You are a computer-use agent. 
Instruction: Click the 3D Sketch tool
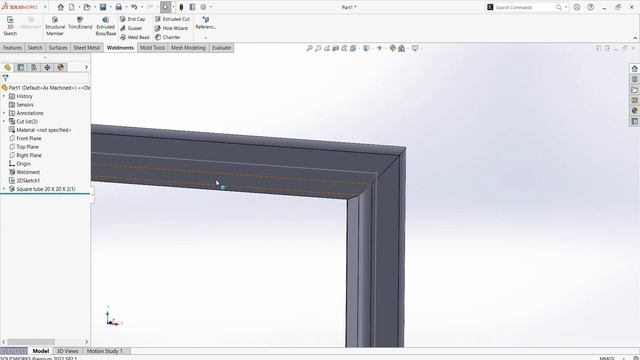pyautogui.click(x=10, y=26)
